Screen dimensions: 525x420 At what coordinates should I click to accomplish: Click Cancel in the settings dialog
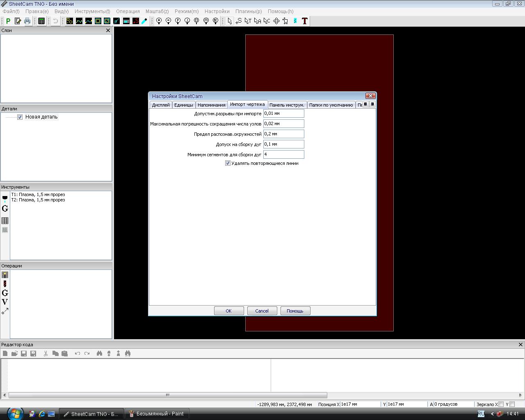pos(262,311)
